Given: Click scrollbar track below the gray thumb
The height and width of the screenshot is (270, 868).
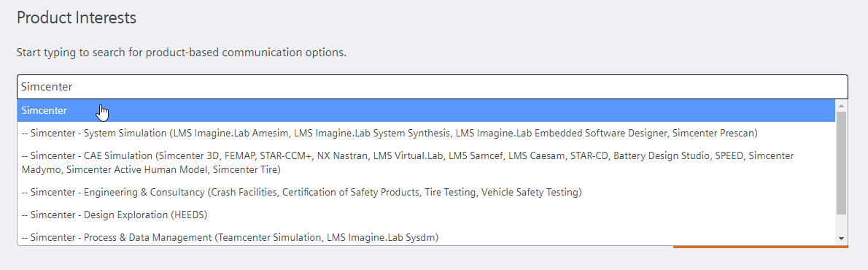Looking at the screenshot, I should click(842, 224).
